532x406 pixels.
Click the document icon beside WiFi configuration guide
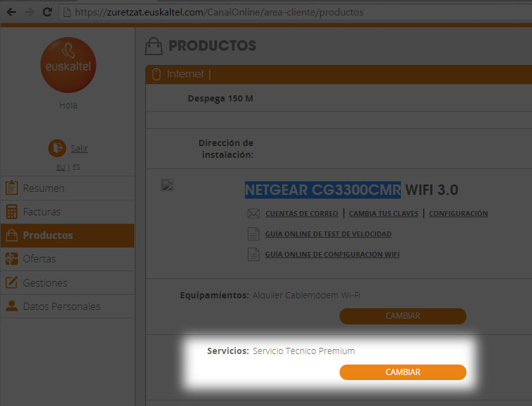(x=254, y=254)
